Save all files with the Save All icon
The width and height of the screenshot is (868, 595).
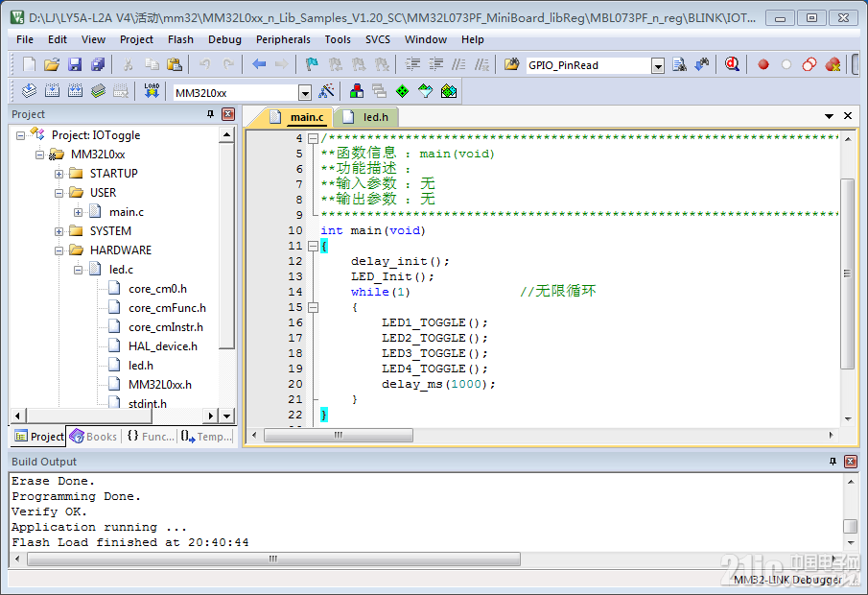coord(98,65)
